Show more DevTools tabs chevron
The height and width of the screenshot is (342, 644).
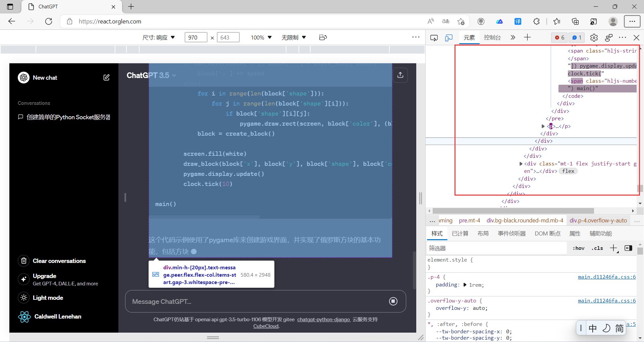coord(513,38)
